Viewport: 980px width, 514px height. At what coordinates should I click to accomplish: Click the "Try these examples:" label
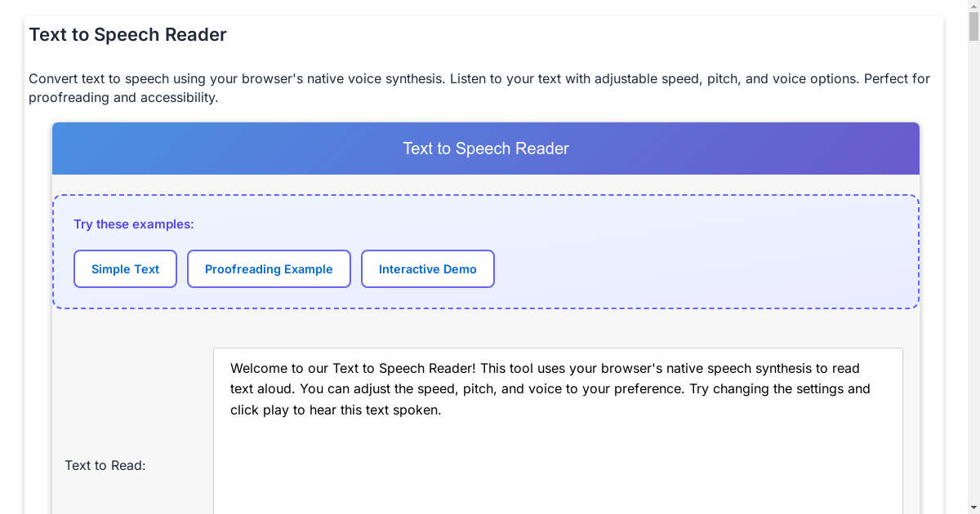pyautogui.click(x=134, y=224)
